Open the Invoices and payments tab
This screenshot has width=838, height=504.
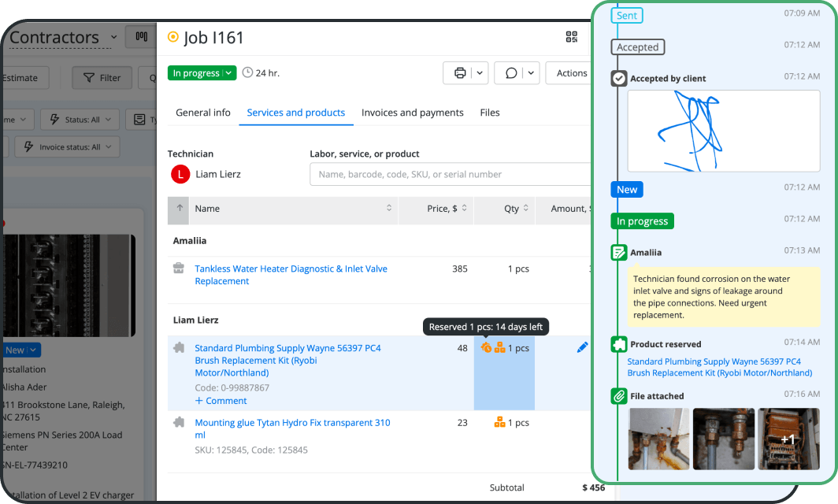click(x=412, y=113)
